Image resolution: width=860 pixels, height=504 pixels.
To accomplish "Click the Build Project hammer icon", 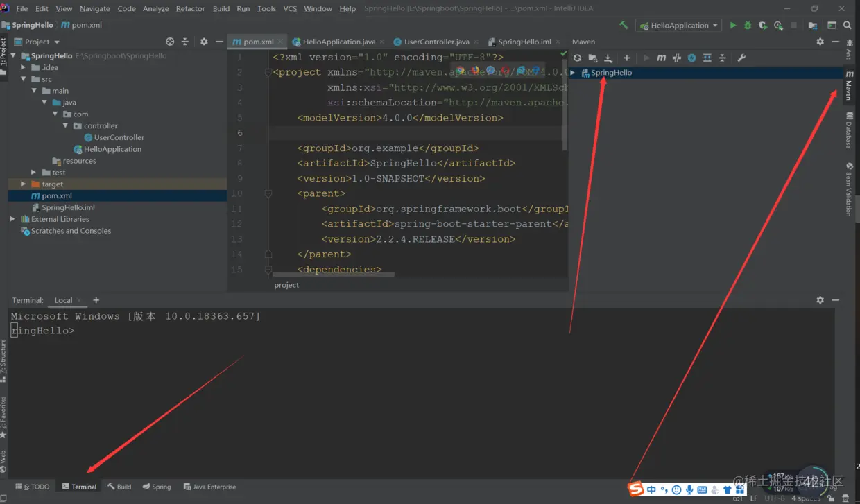I will tap(623, 25).
